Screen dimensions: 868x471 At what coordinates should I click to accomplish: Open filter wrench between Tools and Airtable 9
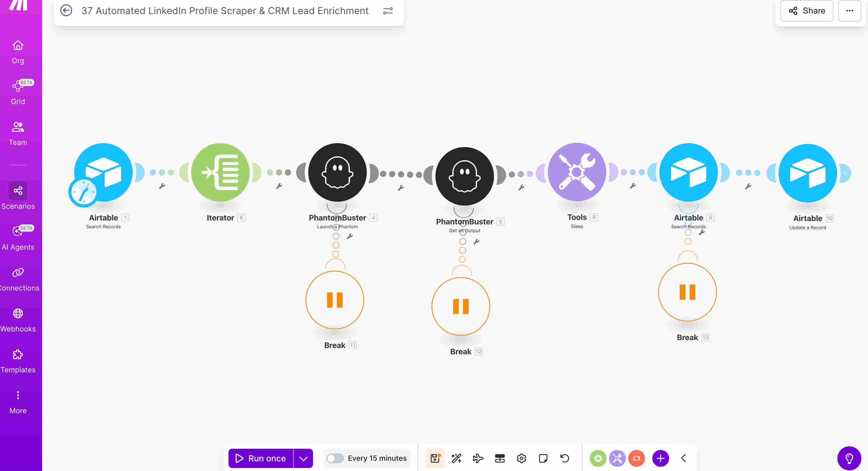tap(633, 186)
